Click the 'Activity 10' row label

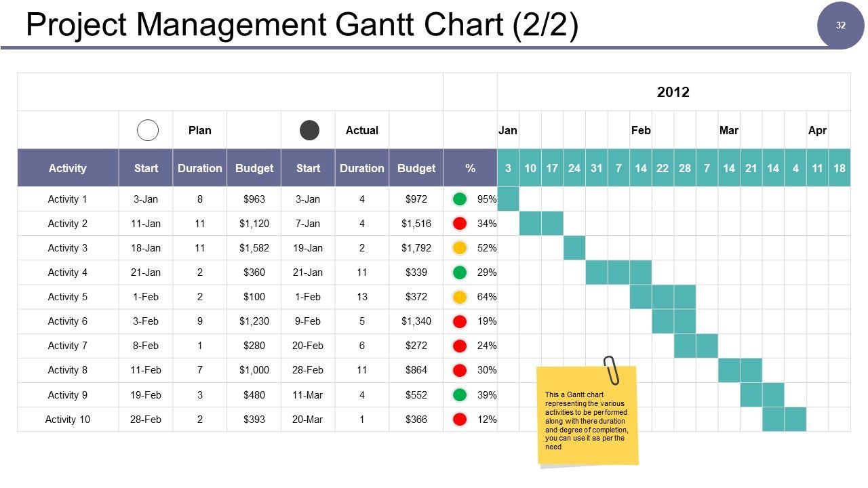point(68,419)
